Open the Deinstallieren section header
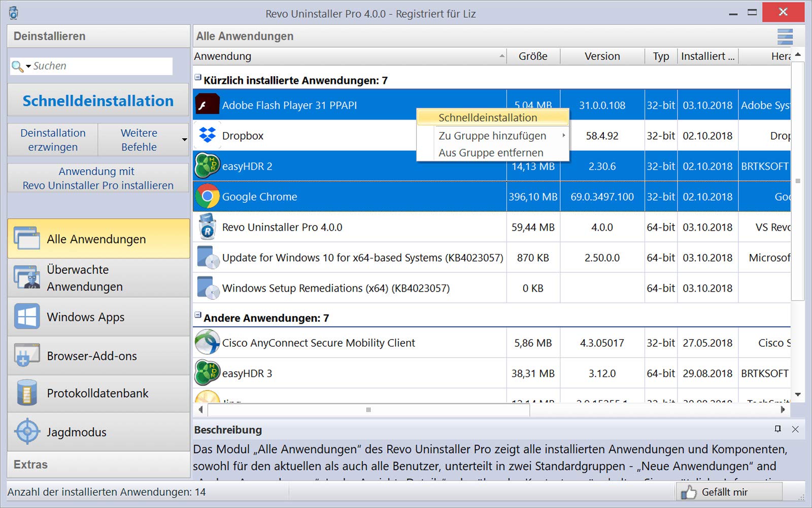The image size is (812, 508). [x=98, y=36]
